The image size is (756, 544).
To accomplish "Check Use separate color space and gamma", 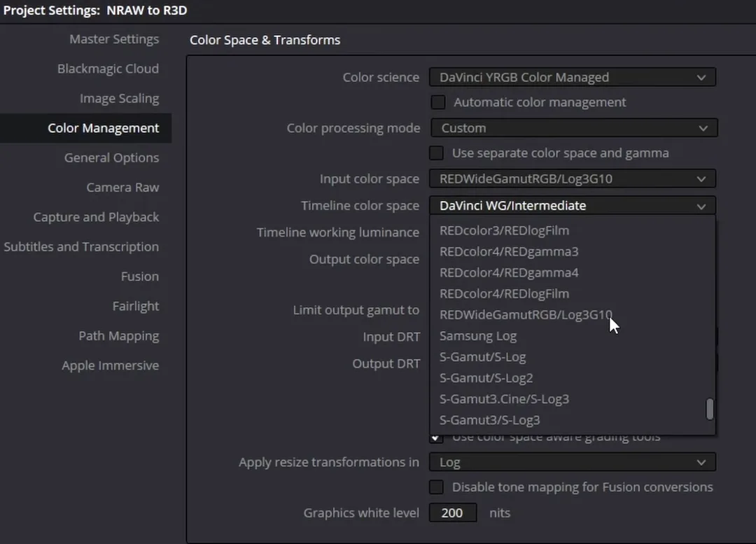I will click(436, 153).
